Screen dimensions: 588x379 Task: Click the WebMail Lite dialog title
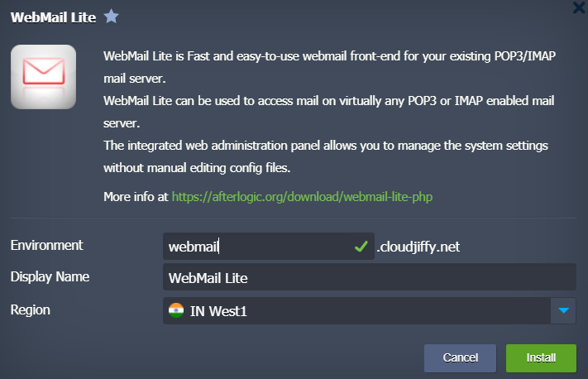point(55,17)
